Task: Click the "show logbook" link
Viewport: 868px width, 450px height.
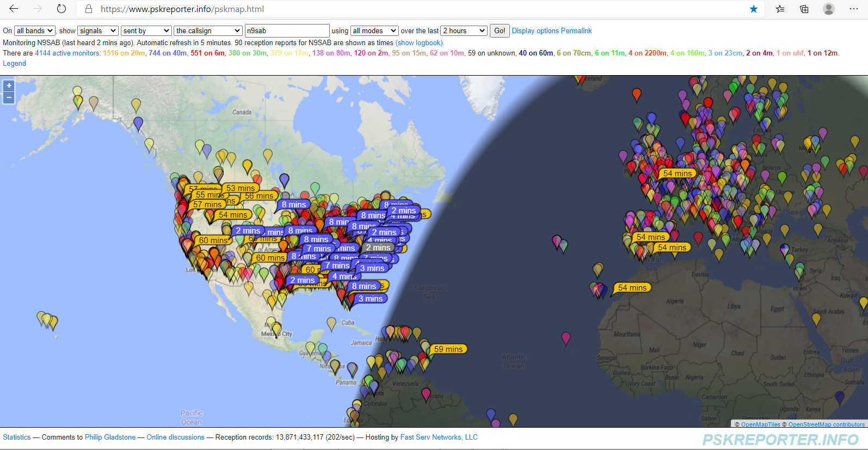Action: pos(419,43)
